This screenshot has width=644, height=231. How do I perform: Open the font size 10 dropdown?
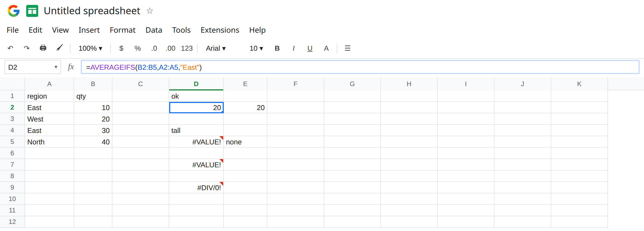coord(256,48)
